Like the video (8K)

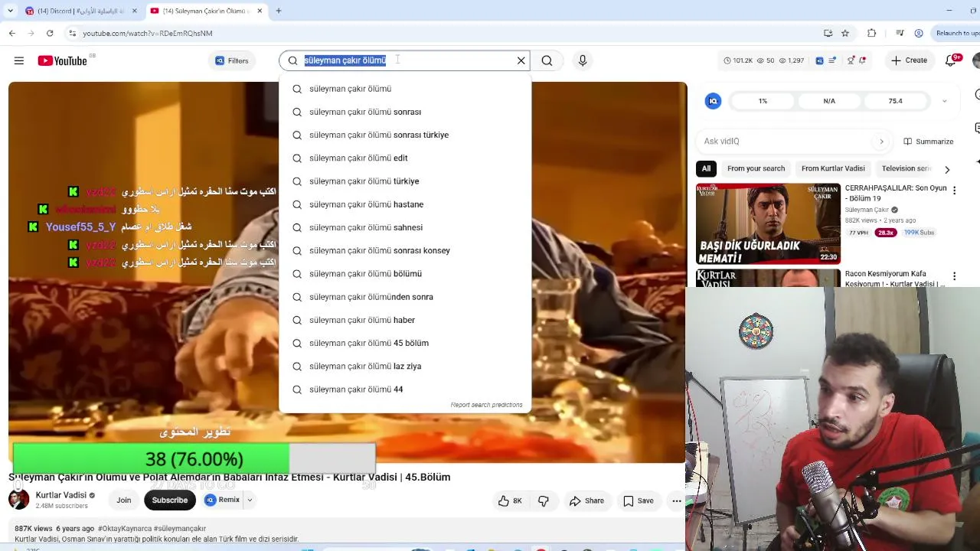click(510, 500)
